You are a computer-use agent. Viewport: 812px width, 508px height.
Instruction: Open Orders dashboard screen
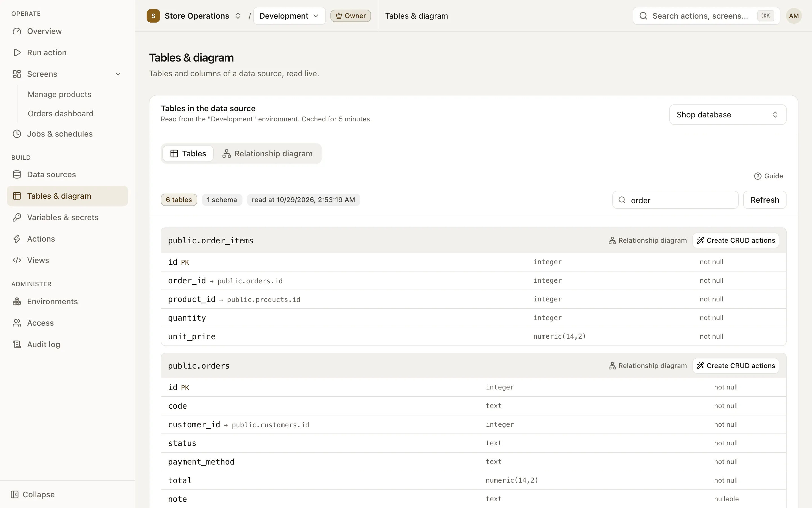coord(60,113)
